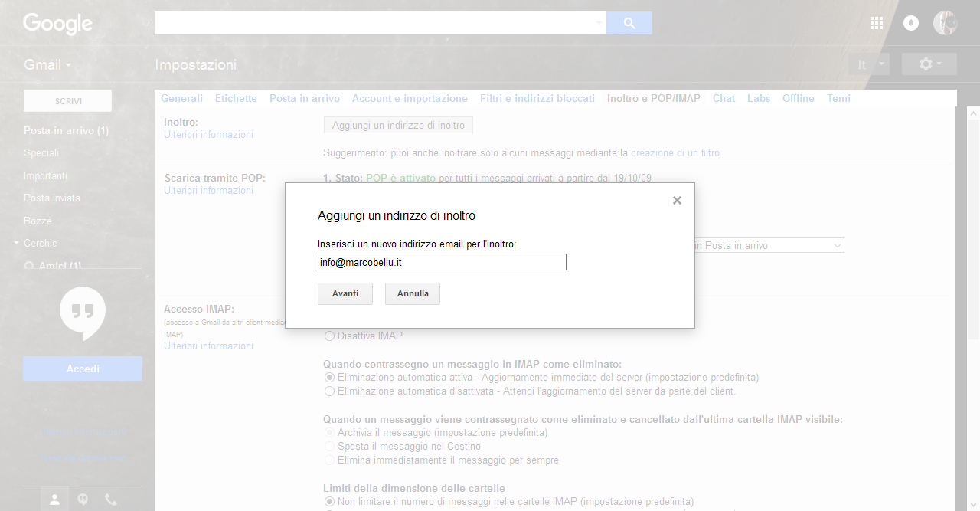
Task: Click the Accedi Hangouts button
Action: pyautogui.click(x=83, y=369)
